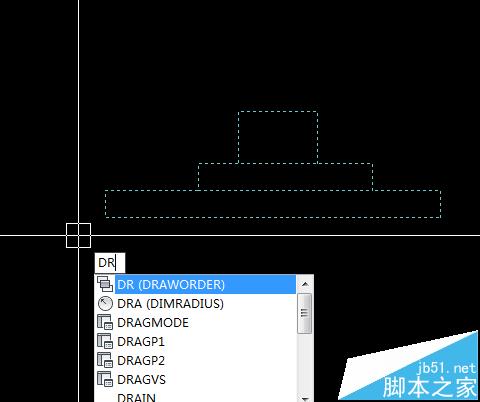Click the DRAGP2 system variable icon
The width and height of the screenshot is (480, 402).
tap(105, 360)
